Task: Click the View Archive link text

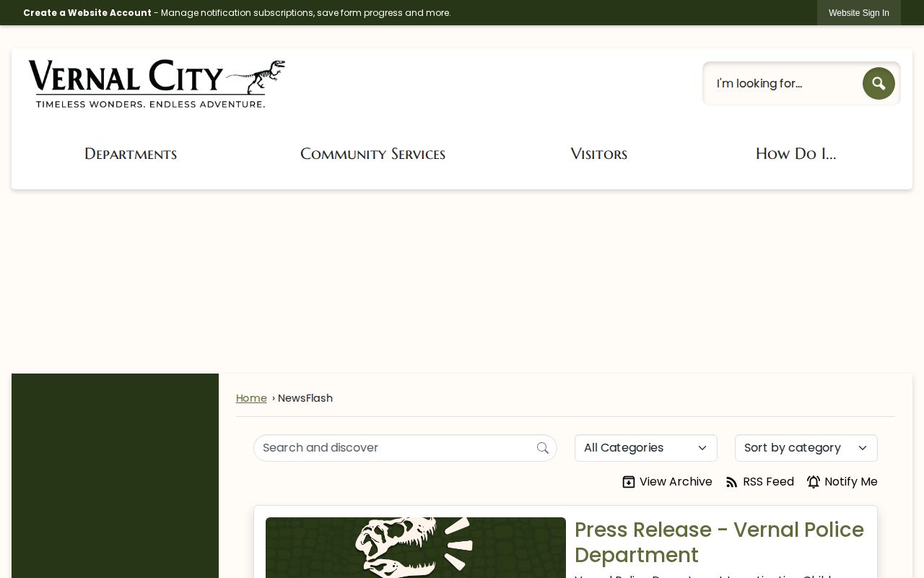Action: coord(676,482)
